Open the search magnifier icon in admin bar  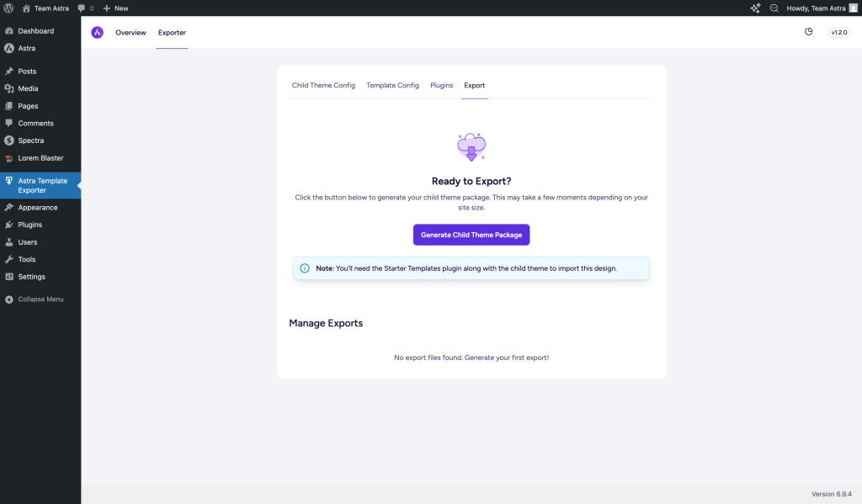774,8
